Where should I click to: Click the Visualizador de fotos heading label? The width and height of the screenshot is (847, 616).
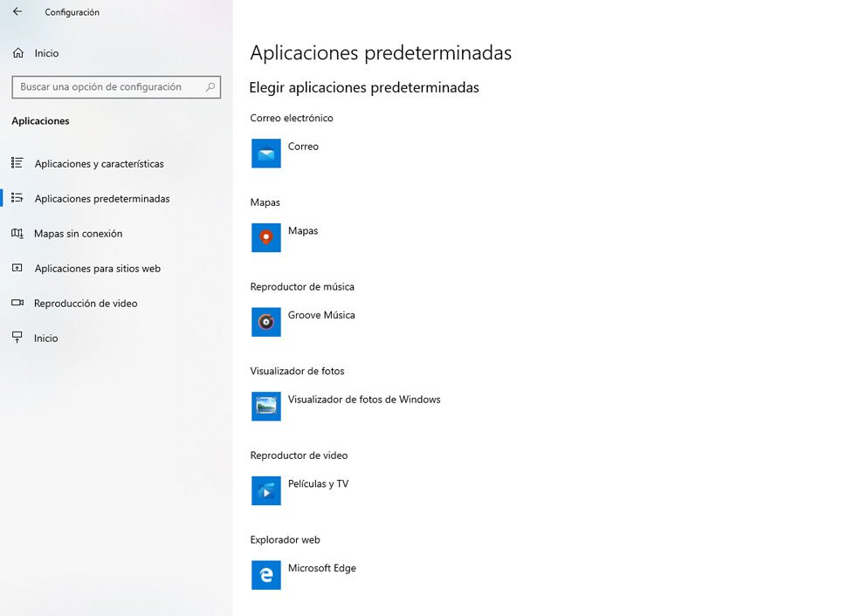(x=297, y=371)
